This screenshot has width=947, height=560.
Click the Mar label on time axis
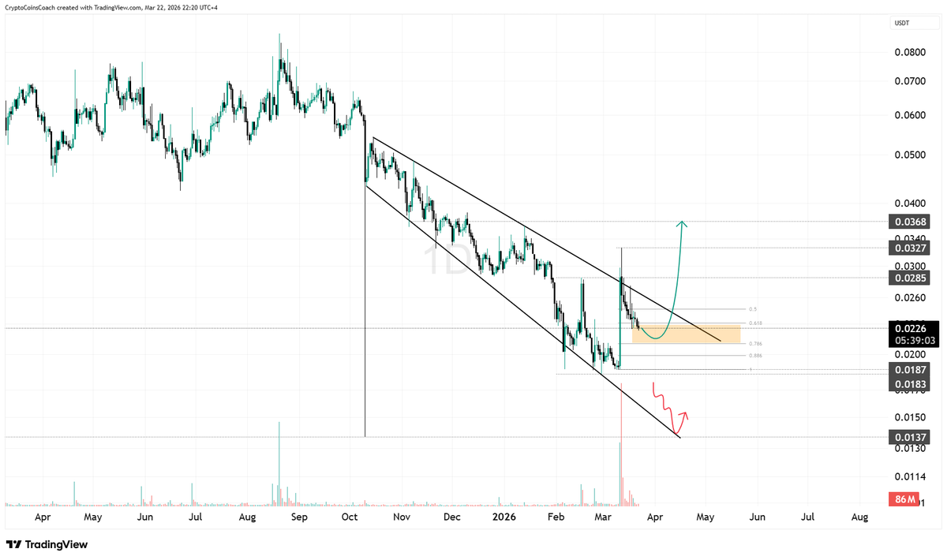[604, 517]
